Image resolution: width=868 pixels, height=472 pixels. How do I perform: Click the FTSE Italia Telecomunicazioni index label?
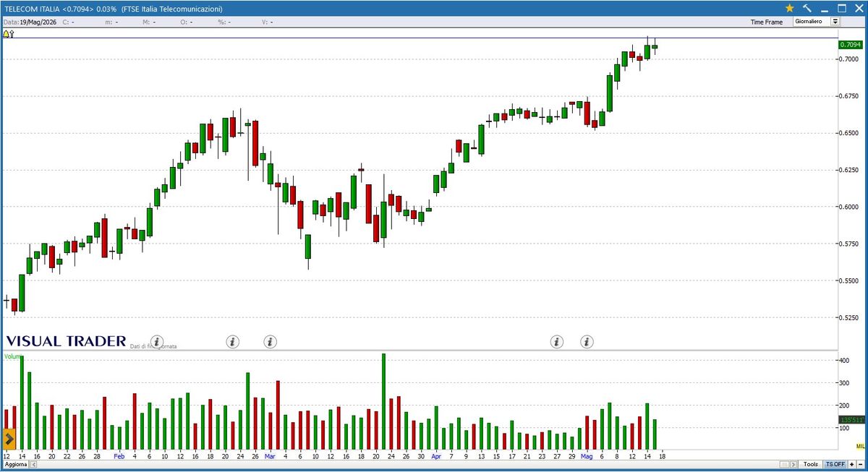coord(172,9)
